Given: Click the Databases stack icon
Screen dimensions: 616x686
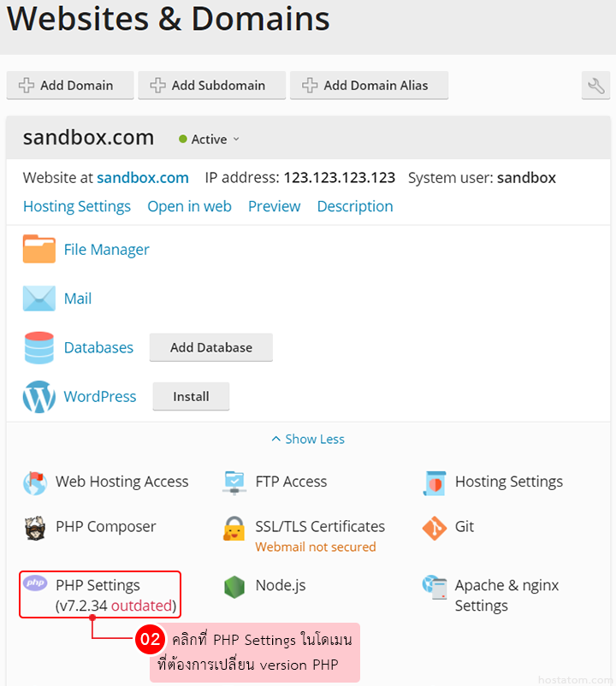Looking at the screenshot, I should pyautogui.click(x=39, y=348).
